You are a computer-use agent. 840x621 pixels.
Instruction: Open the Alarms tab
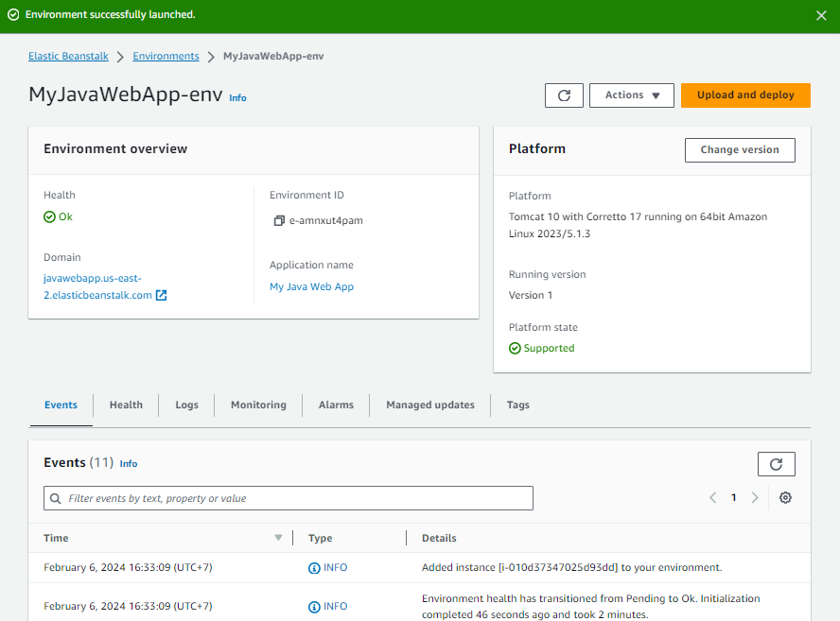click(336, 405)
